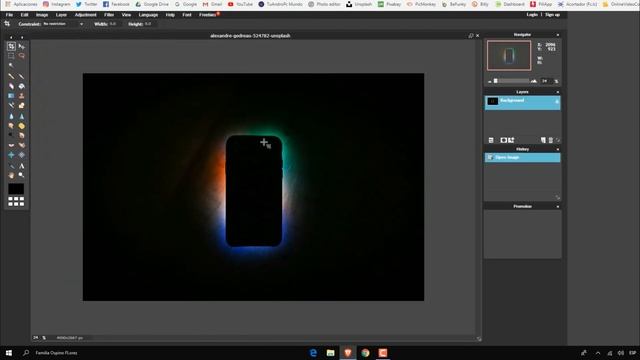This screenshot has height=360, width=640.
Task: Select the Crop tool in toolbox
Action: (x=11, y=47)
